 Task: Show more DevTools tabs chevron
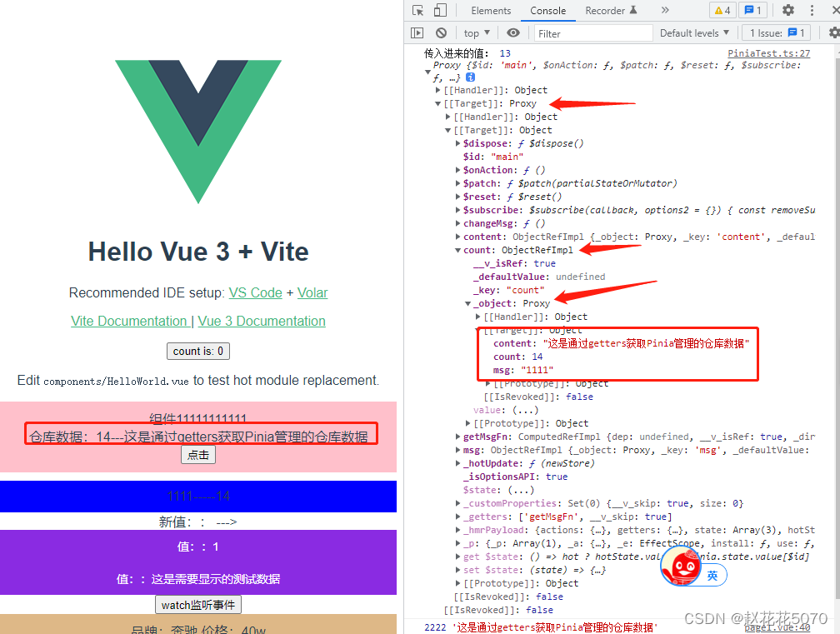[x=665, y=10]
